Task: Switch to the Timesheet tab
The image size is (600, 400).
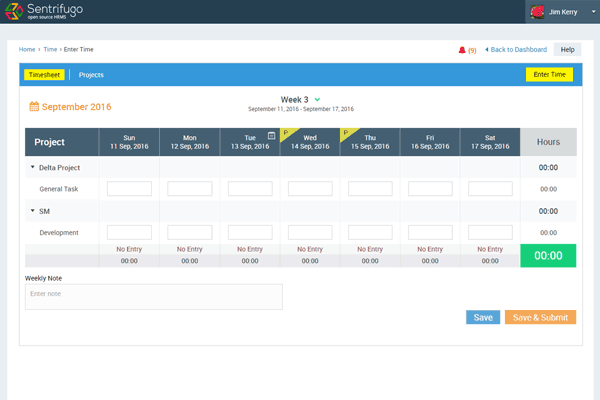Action: (x=46, y=74)
